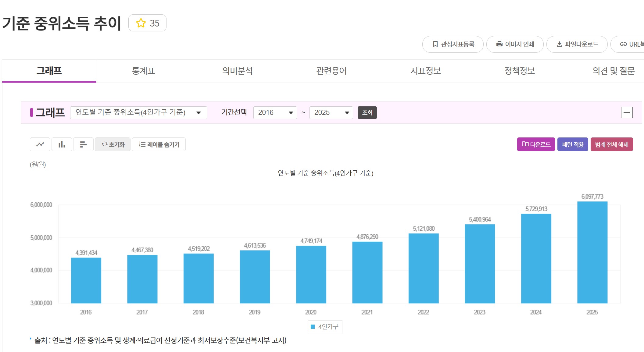Toggle off all legends via 범례 전체 해제

(612, 144)
